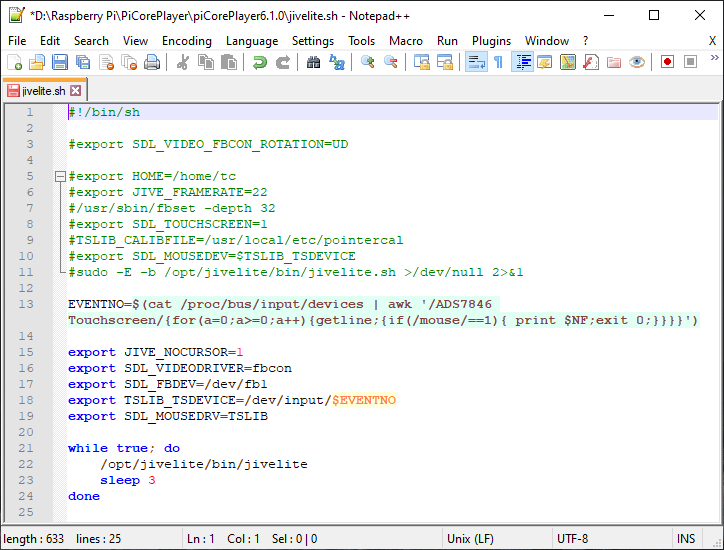Toggle Word wrap in the toolbar
The image size is (724, 550).
476,62
